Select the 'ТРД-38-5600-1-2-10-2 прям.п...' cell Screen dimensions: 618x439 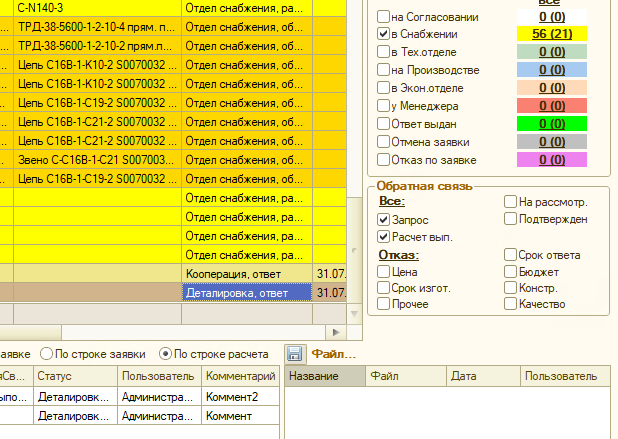97,46
